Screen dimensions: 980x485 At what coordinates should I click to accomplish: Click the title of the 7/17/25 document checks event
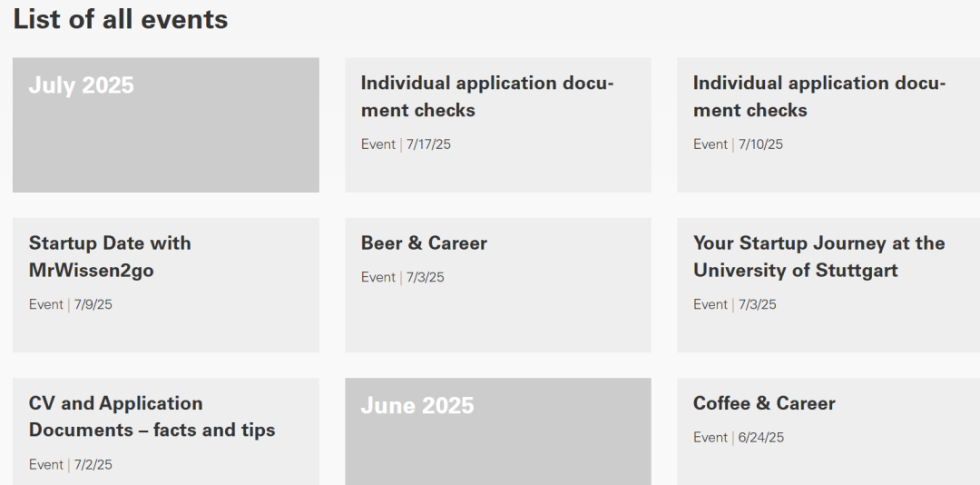(x=487, y=96)
